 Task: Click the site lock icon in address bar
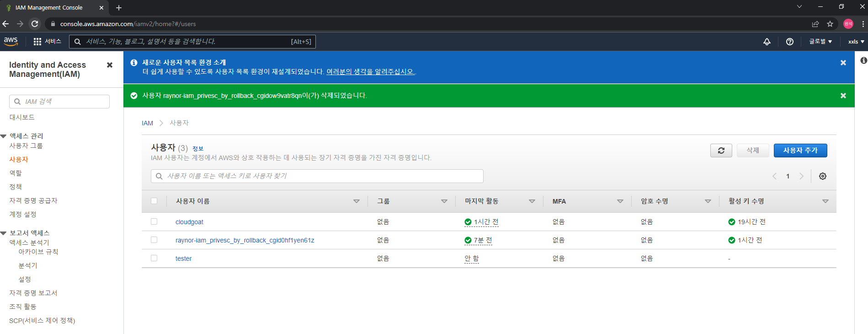53,24
